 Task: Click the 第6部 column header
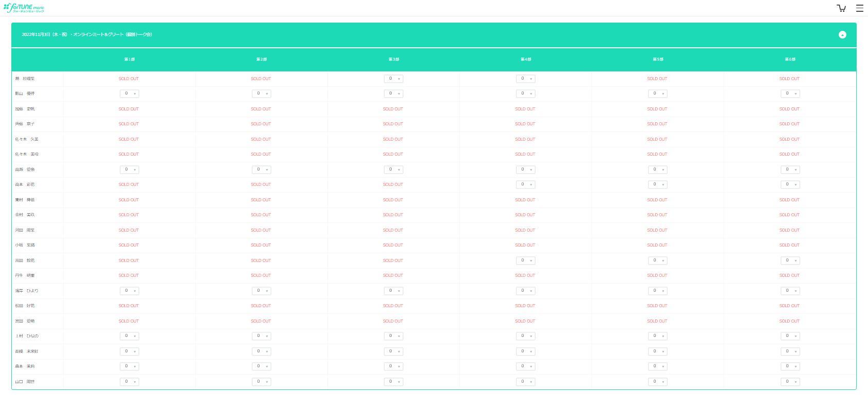tap(790, 60)
